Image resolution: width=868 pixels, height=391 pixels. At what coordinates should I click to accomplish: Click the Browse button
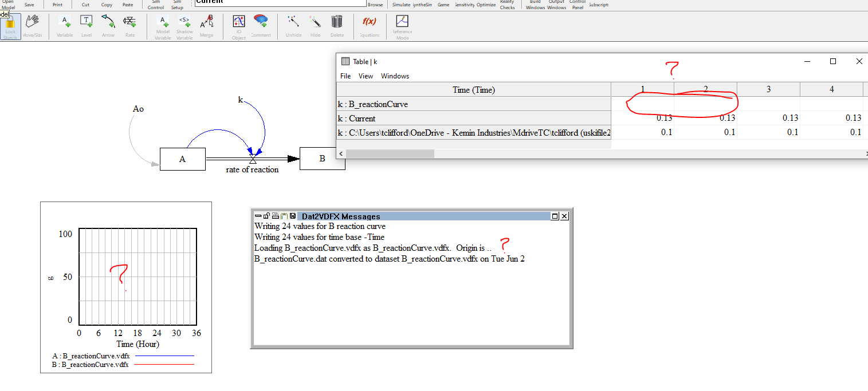click(x=375, y=5)
